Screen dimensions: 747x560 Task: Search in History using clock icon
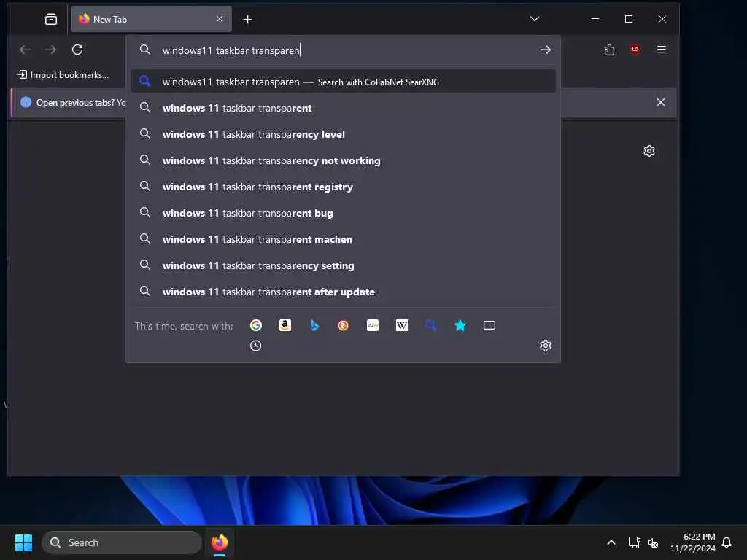click(256, 346)
